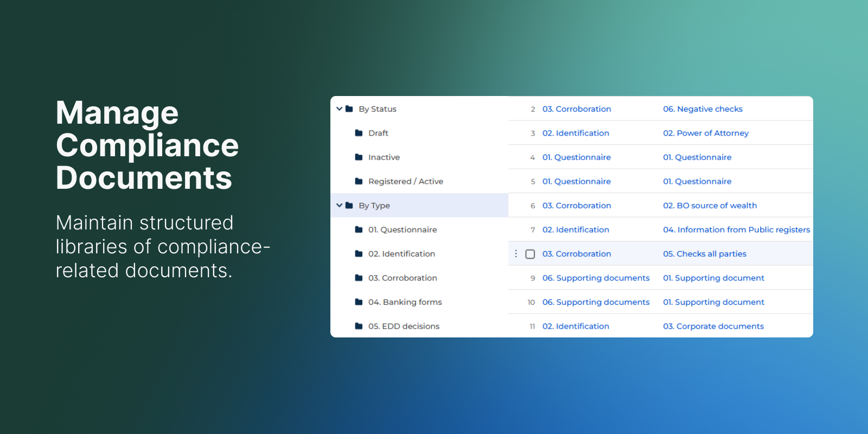
Task: Click the 04. Banking forms folder icon
Action: 359,302
